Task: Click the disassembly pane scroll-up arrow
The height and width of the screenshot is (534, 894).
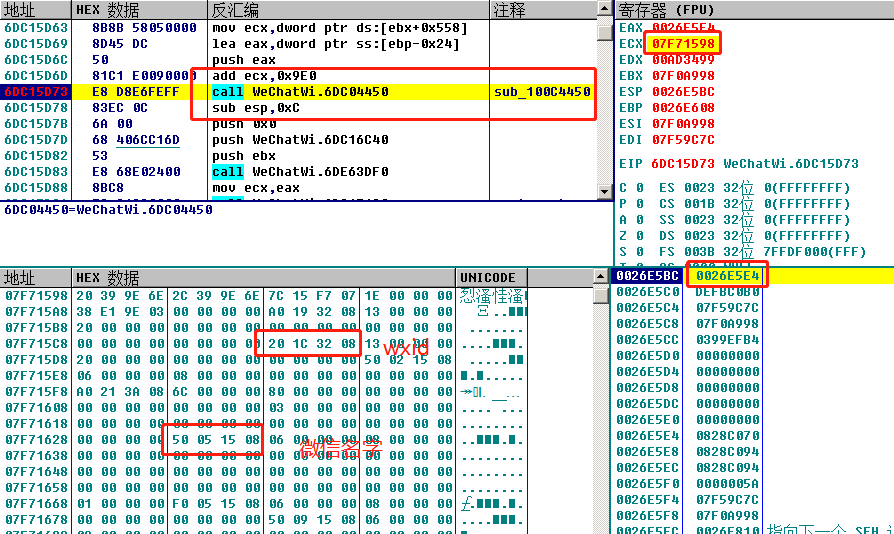Action: [x=604, y=9]
